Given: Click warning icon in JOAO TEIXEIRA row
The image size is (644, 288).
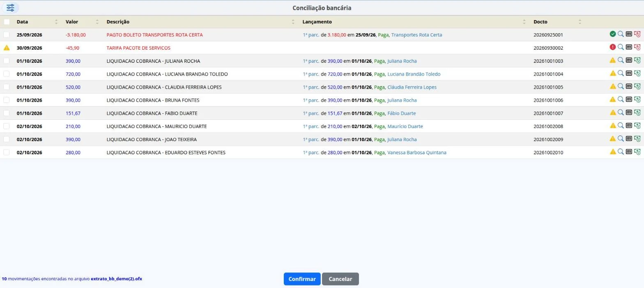Looking at the screenshot, I should pos(613,139).
